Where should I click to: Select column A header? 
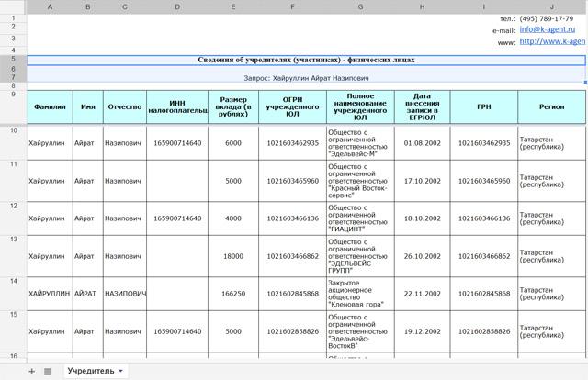[x=50, y=6]
